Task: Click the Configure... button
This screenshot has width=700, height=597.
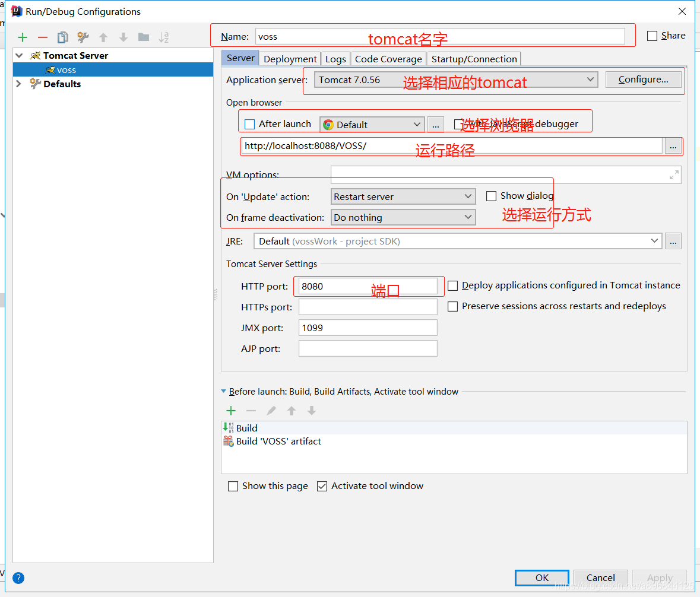Action: pos(644,80)
